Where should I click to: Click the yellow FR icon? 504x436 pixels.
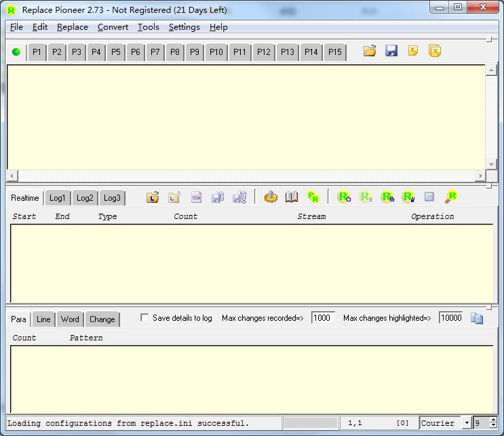pos(313,197)
